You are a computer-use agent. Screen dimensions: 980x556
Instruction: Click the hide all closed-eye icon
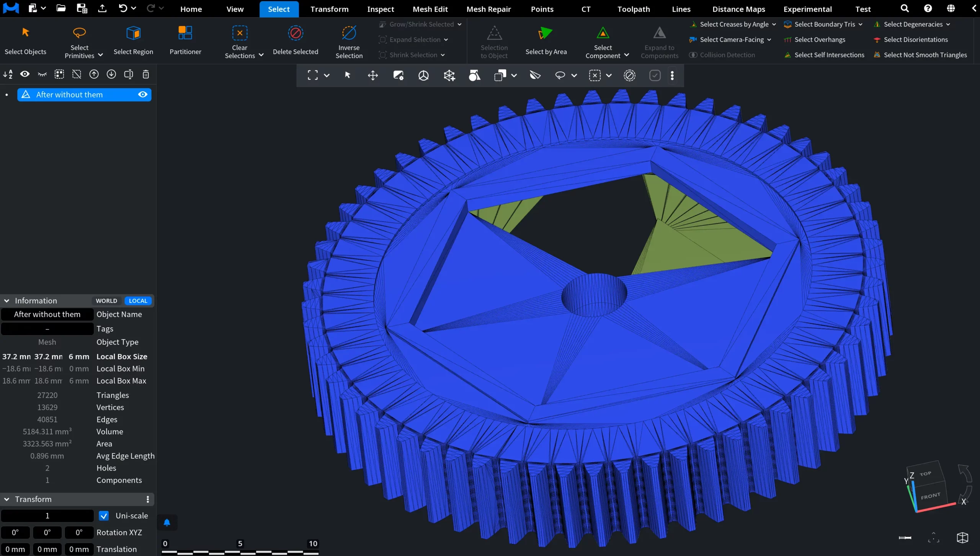point(42,74)
